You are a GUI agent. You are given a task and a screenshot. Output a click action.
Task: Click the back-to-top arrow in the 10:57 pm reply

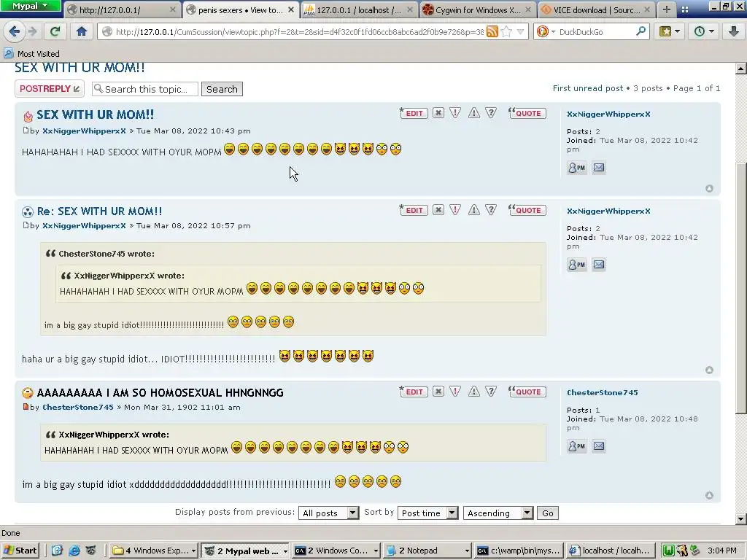[x=709, y=370]
